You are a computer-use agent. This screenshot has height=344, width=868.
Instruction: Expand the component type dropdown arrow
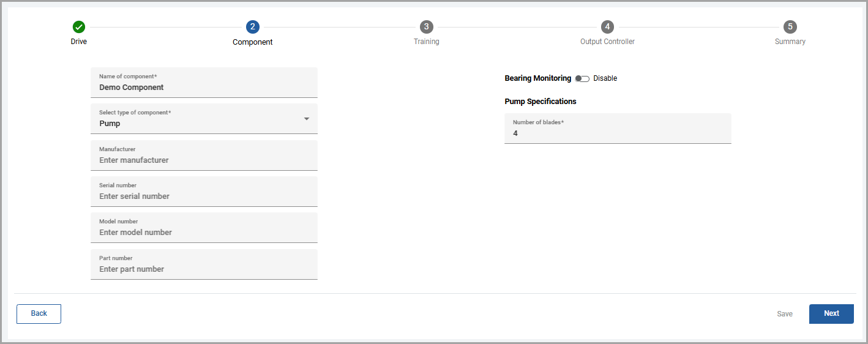307,119
